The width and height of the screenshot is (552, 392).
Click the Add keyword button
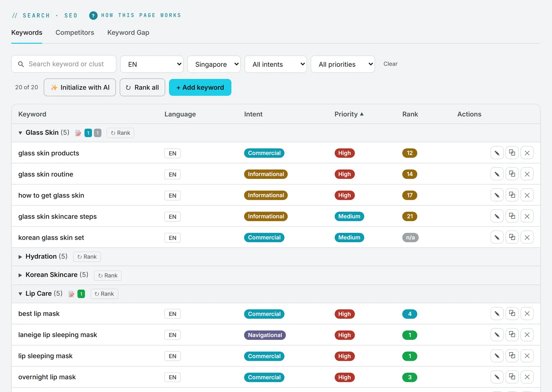[x=200, y=87]
